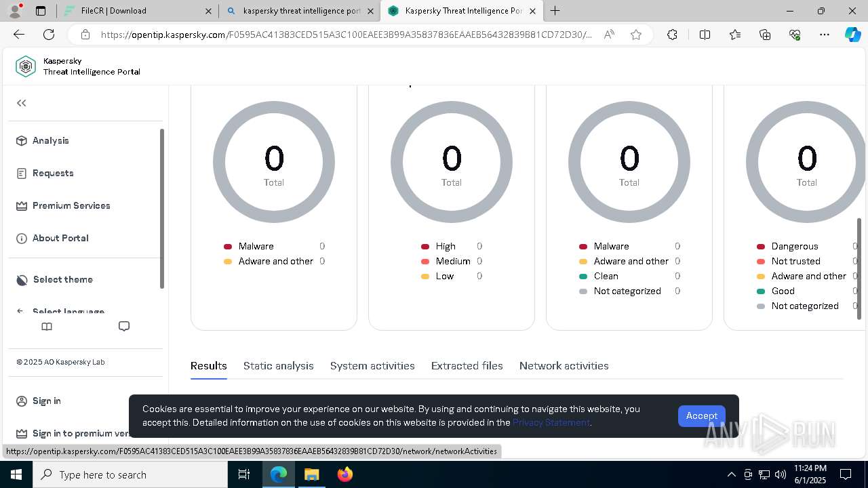The height and width of the screenshot is (488, 868).
Task: Click the © 2025 AO Kaspersky Lab text
Action: pos(60,362)
